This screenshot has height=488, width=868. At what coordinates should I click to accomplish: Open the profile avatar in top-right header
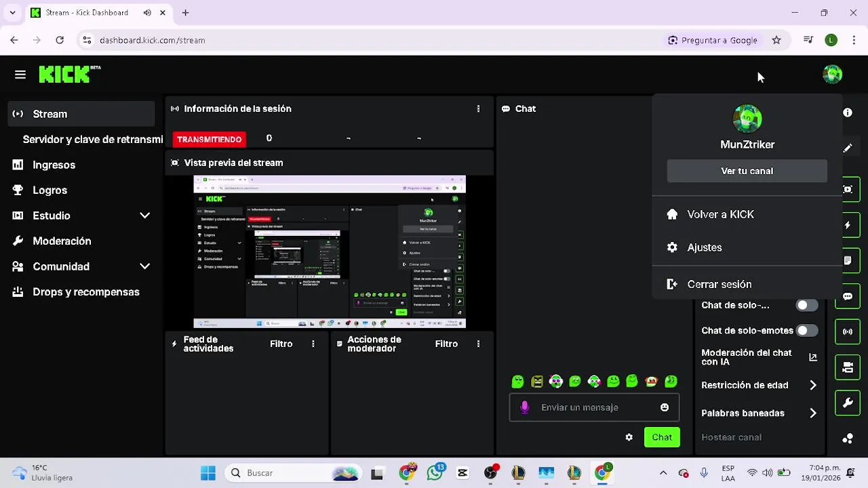(832, 75)
